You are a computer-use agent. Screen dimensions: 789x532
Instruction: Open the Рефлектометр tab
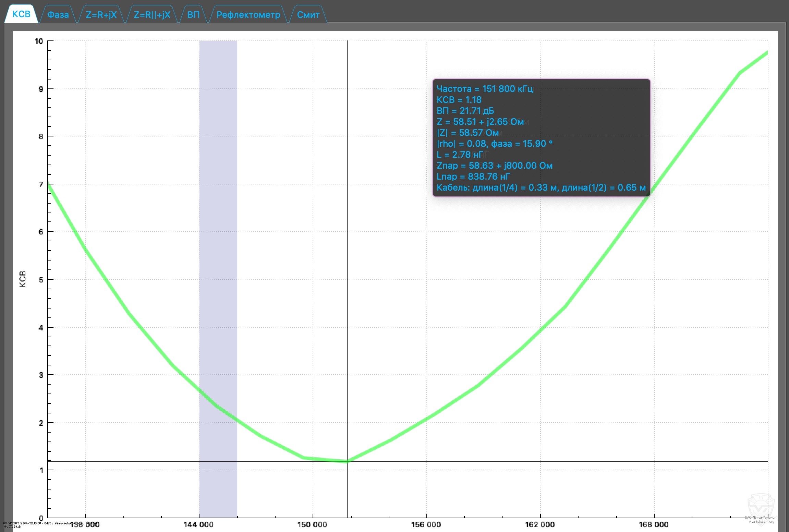click(x=248, y=15)
